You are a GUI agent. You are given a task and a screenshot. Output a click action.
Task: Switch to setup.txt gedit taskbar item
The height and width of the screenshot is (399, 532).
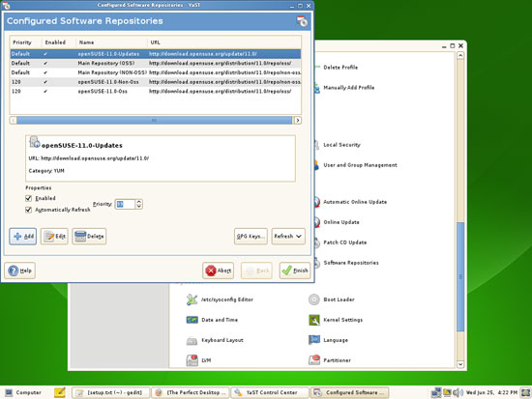click(110, 392)
